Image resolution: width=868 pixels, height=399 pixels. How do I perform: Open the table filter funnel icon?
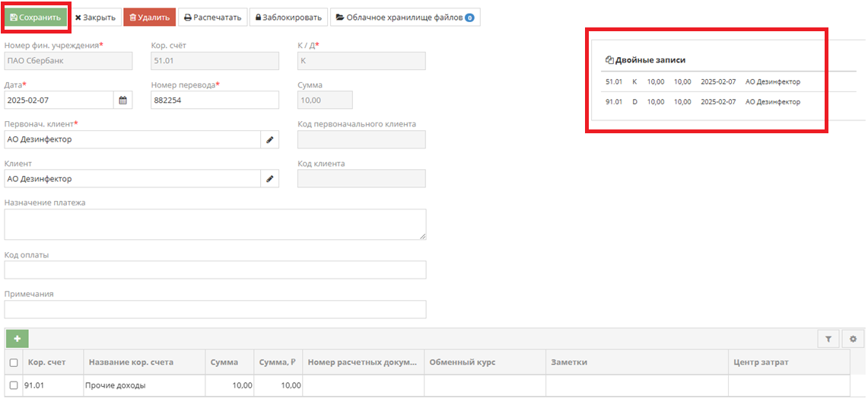coord(828,339)
